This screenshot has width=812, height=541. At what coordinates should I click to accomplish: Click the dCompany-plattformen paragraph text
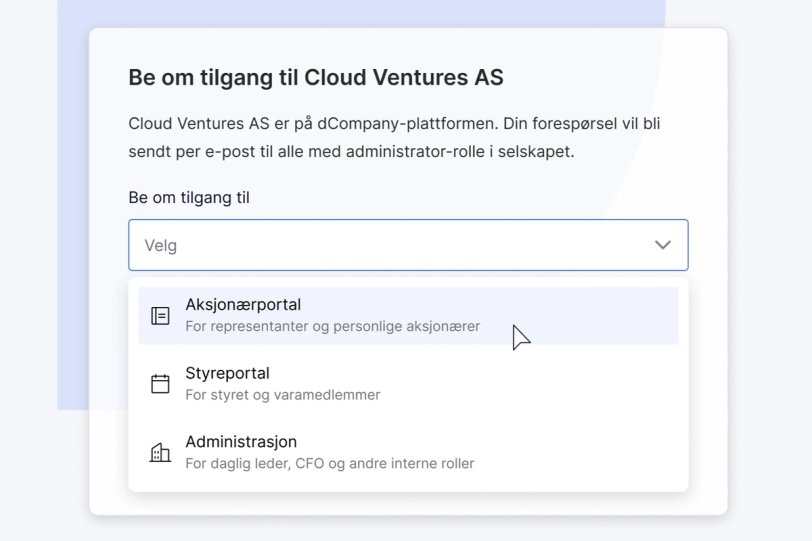tap(394, 137)
